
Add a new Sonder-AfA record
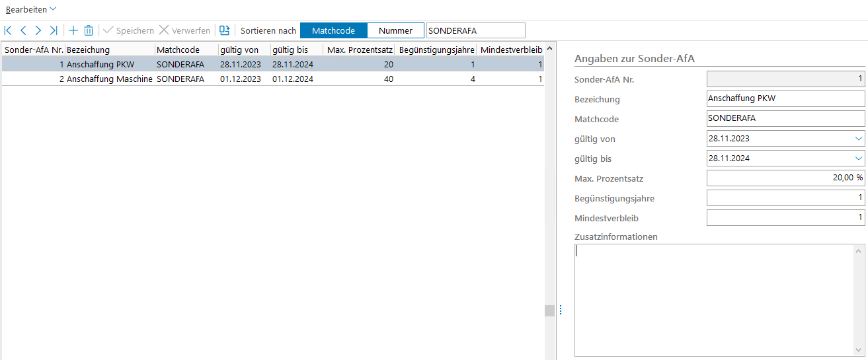click(x=73, y=30)
